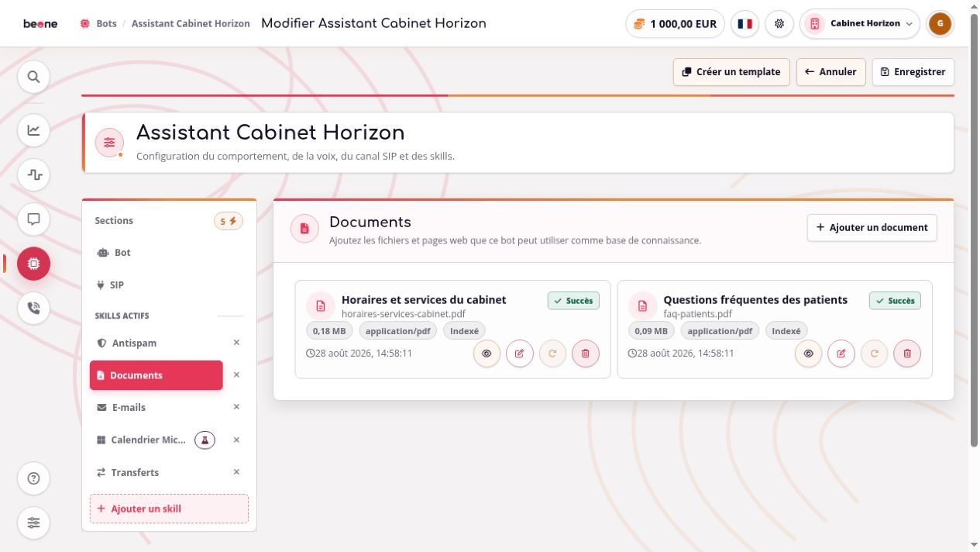Remove the Antispam skill
The height and width of the screenshot is (552, 980).
click(x=236, y=343)
